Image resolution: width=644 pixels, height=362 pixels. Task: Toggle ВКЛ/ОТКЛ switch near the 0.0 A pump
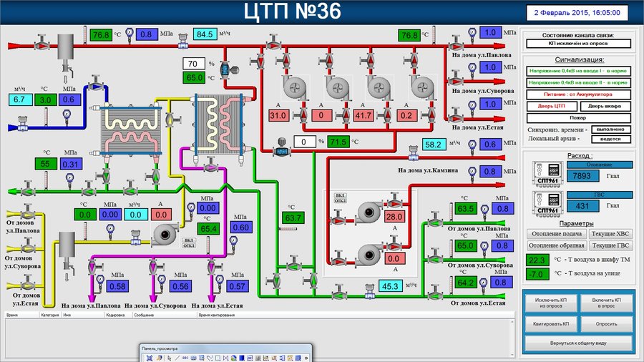pyautogui.click(x=189, y=243)
